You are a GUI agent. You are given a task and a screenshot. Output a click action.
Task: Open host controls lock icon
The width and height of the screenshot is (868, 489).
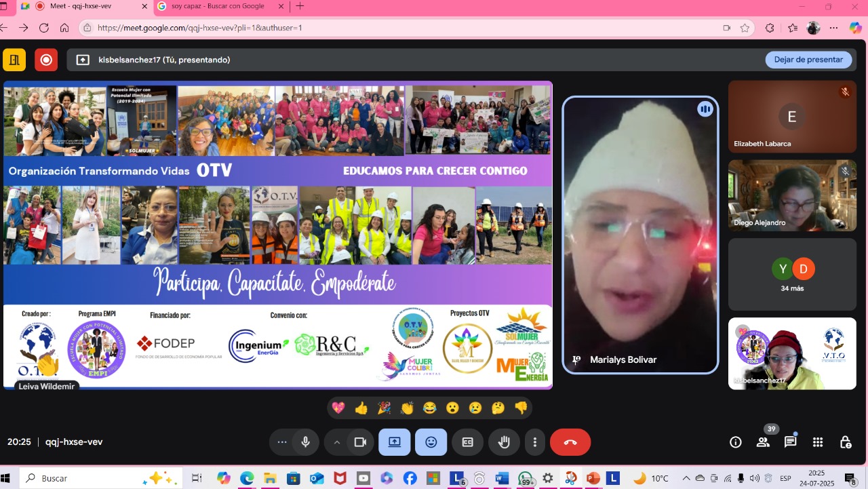pos(845,442)
